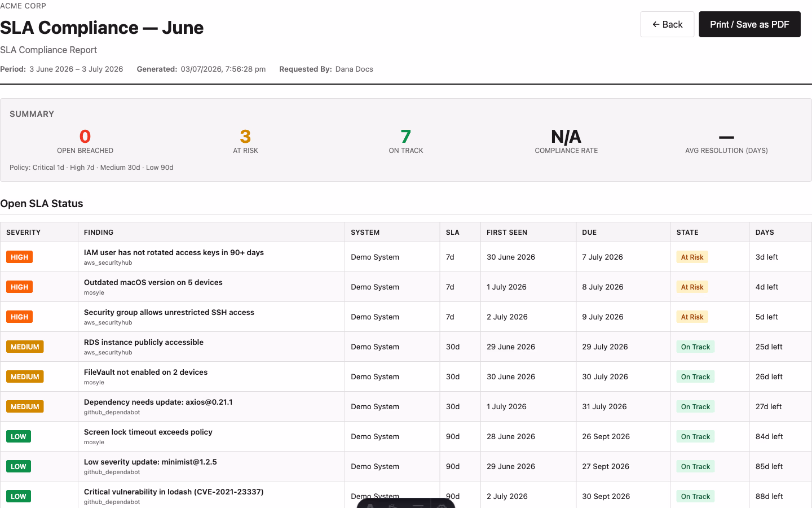Click due date 31 July 2026
The width and height of the screenshot is (812, 508).
pyautogui.click(x=604, y=406)
